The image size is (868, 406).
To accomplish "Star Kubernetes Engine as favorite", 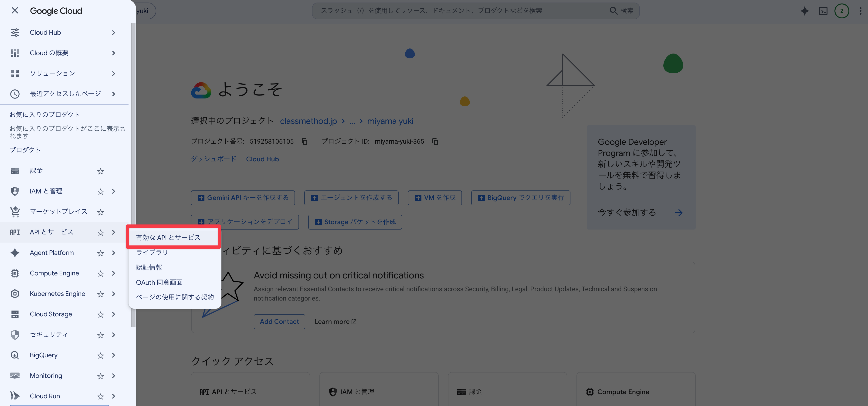I will click(x=100, y=294).
